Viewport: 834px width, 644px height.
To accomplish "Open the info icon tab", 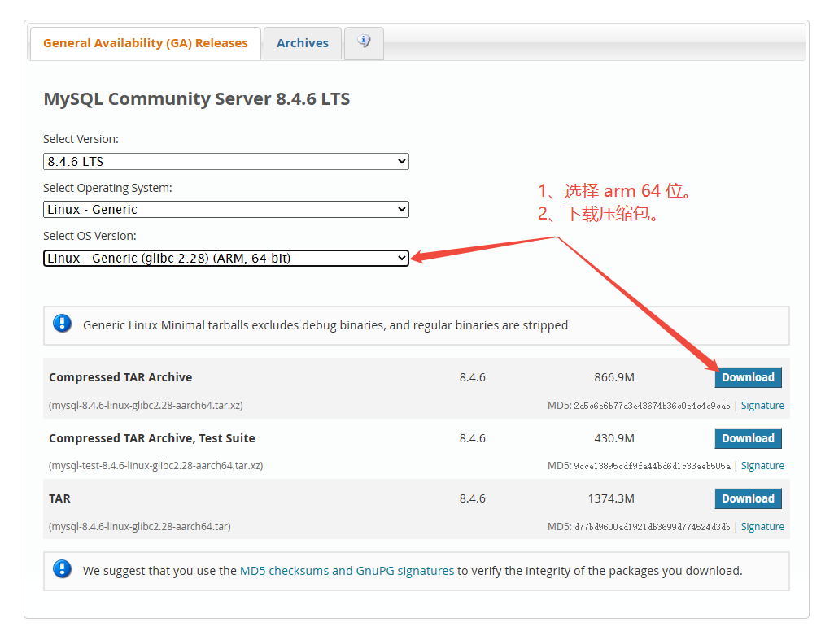I will [364, 43].
